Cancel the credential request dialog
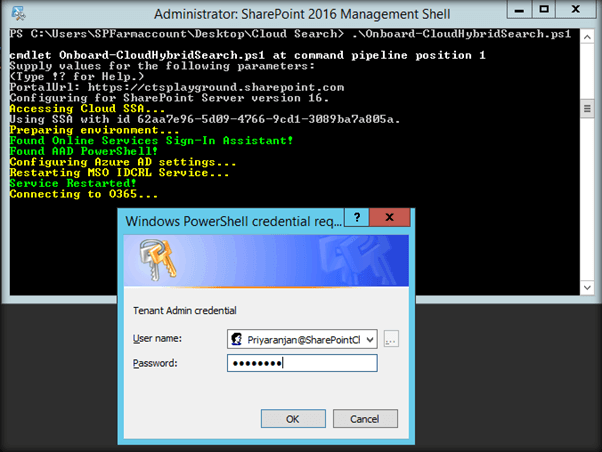 (x=365, y=419)
